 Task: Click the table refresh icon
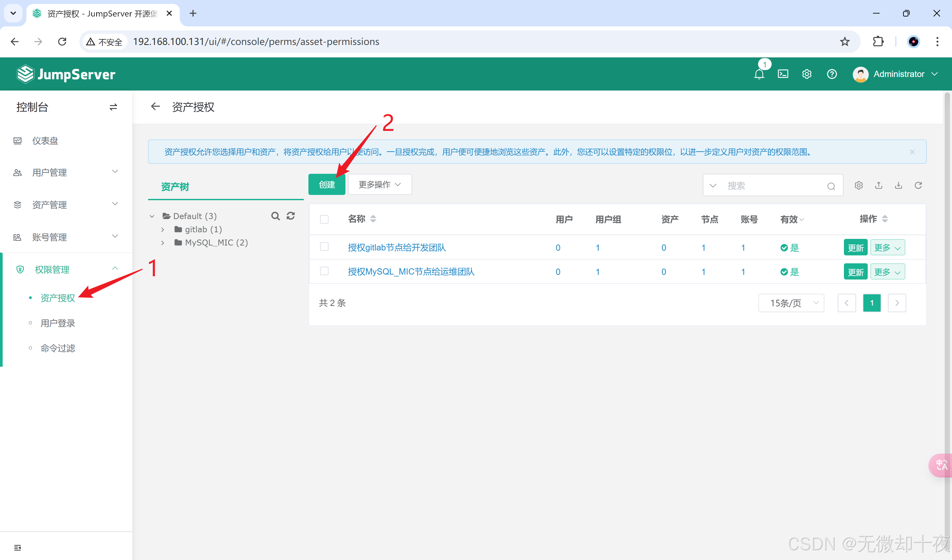918,185
